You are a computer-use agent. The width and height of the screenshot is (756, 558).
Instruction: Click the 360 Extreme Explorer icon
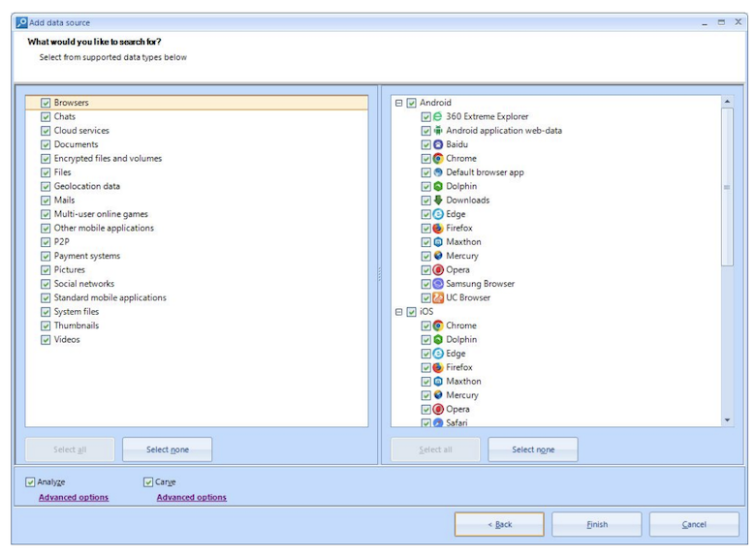click(438, 116)
